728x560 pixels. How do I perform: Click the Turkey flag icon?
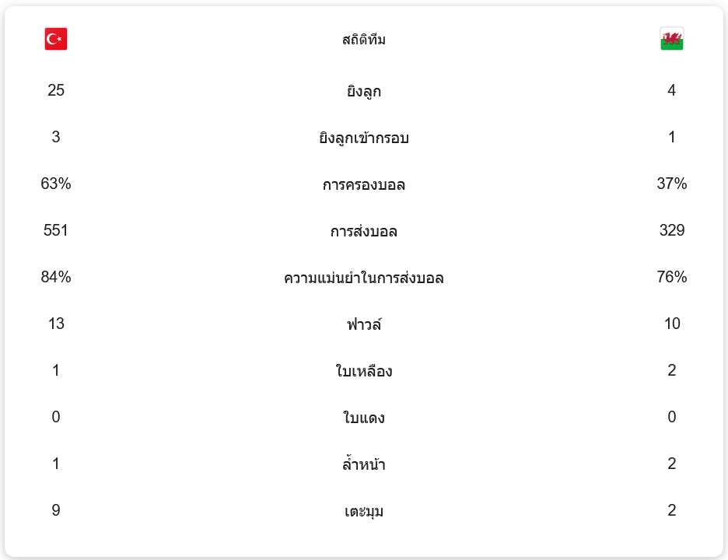coord(56,39)
